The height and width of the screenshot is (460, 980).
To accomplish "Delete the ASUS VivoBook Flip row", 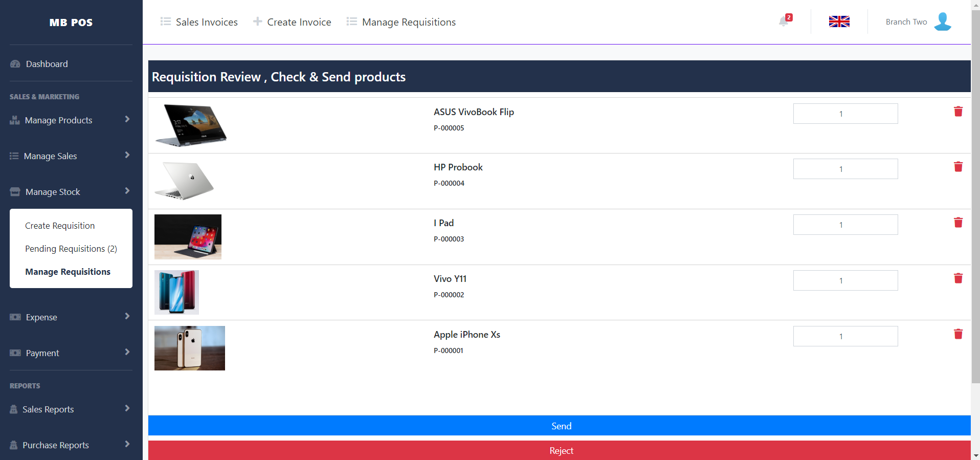I will (958, 112).
